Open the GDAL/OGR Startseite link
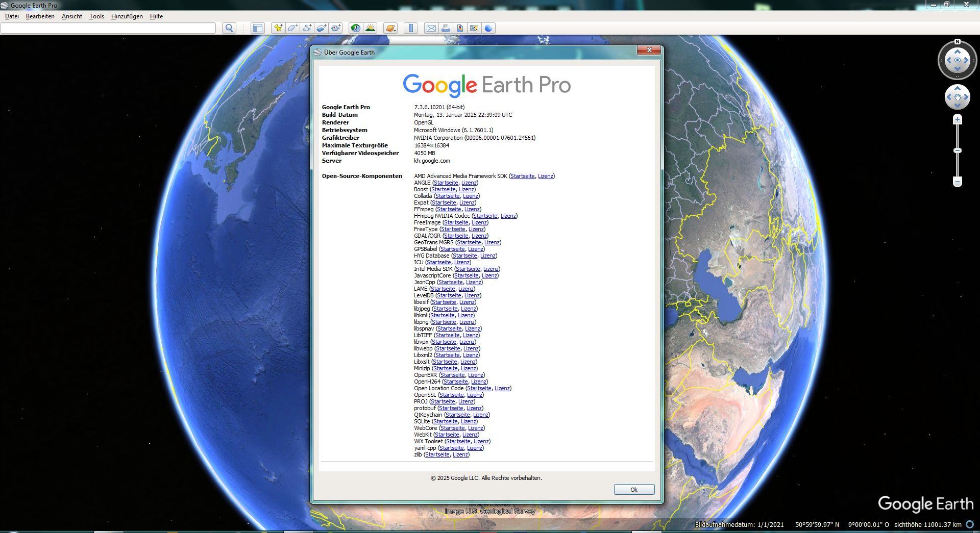Screen dimensions: 980x533 click(456, 236)
